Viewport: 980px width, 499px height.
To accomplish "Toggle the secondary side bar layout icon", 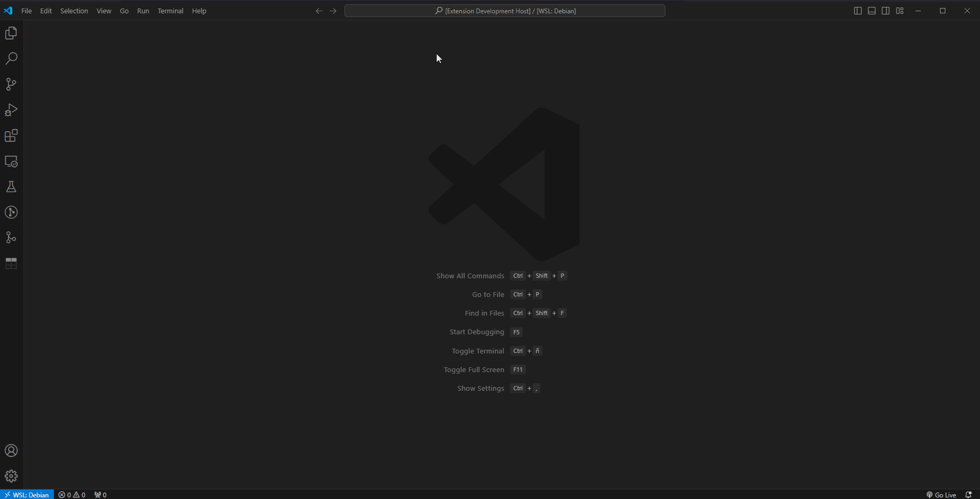I will click(886, 11).
